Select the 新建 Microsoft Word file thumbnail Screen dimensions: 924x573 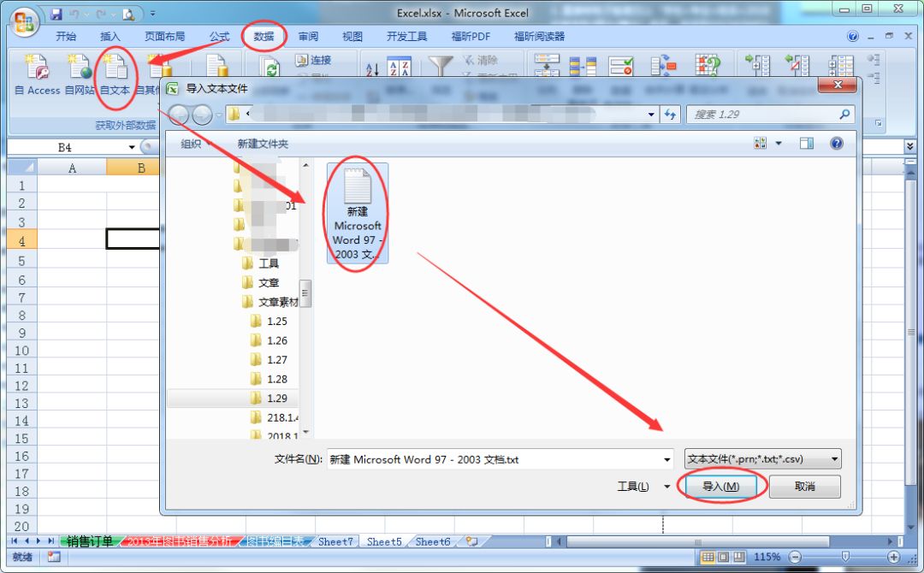(357, 213)
